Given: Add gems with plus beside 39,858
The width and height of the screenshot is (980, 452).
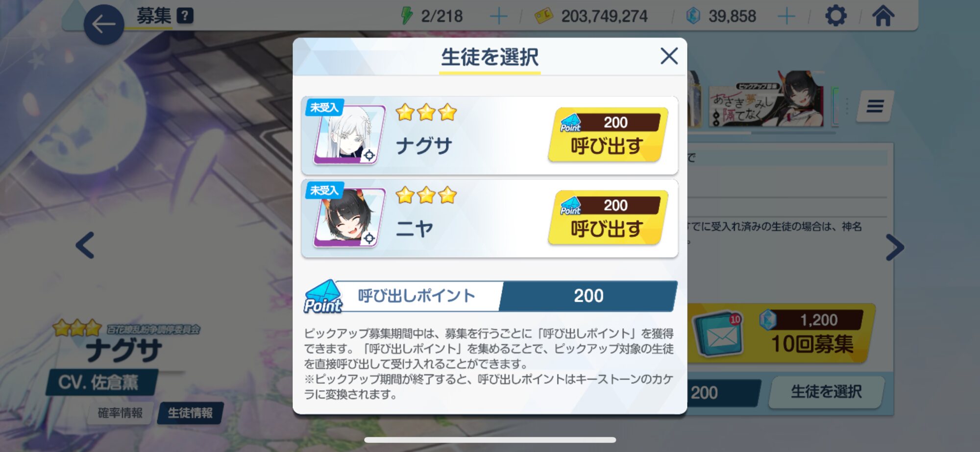Looking at the screenshot, I should tap(786, 17).
